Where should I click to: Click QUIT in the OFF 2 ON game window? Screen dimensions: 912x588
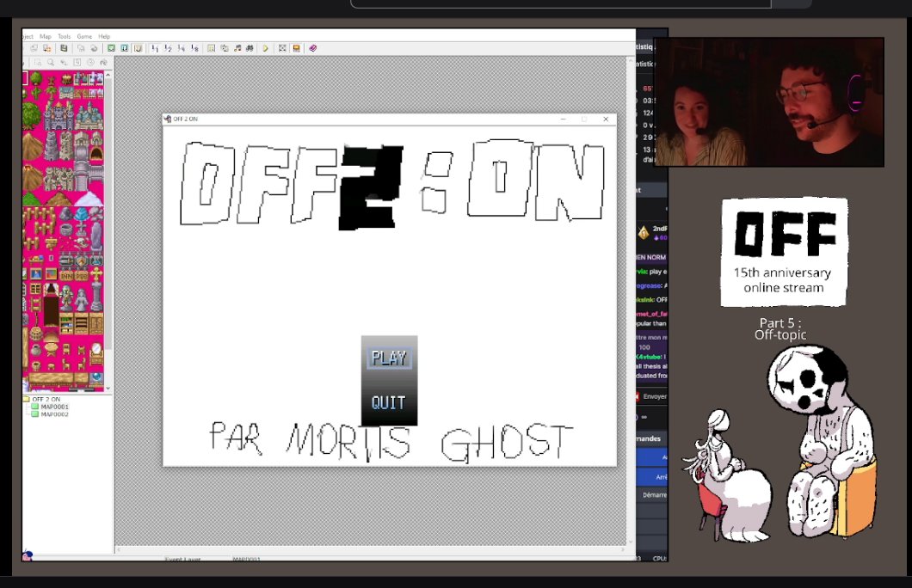pyautogui.click(x=389, y=402)
